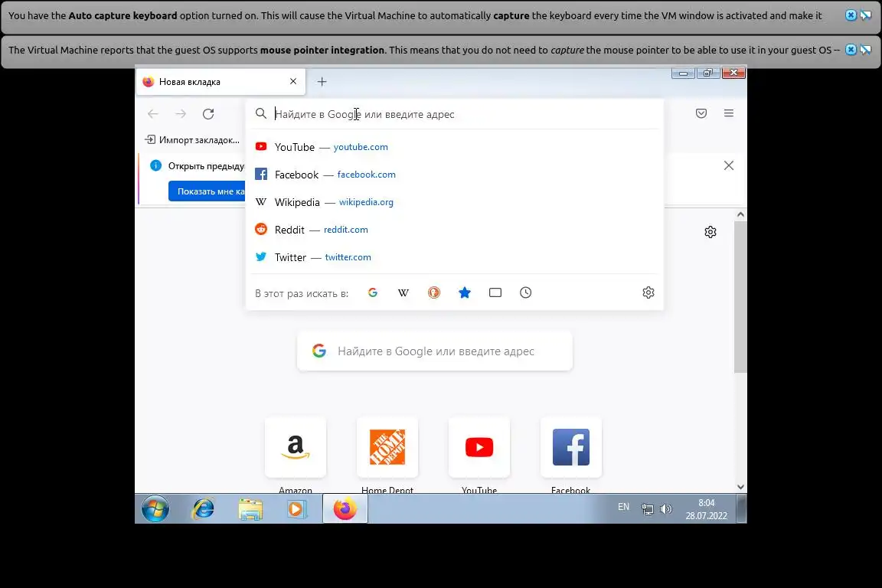This screenshot has height=588, width=882.
Task: Click the Show desktop strip on taskbar
Action: tap(742, 509)
